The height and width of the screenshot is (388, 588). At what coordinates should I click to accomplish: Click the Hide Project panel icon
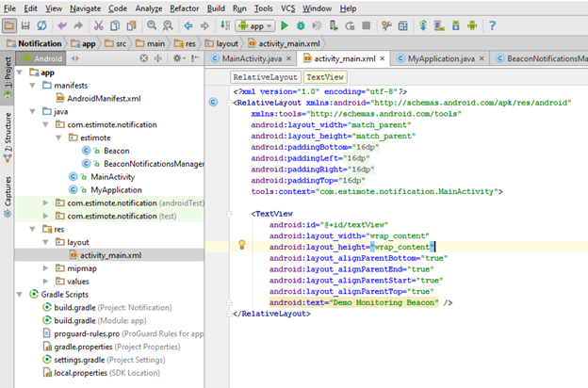click(195, 58)
